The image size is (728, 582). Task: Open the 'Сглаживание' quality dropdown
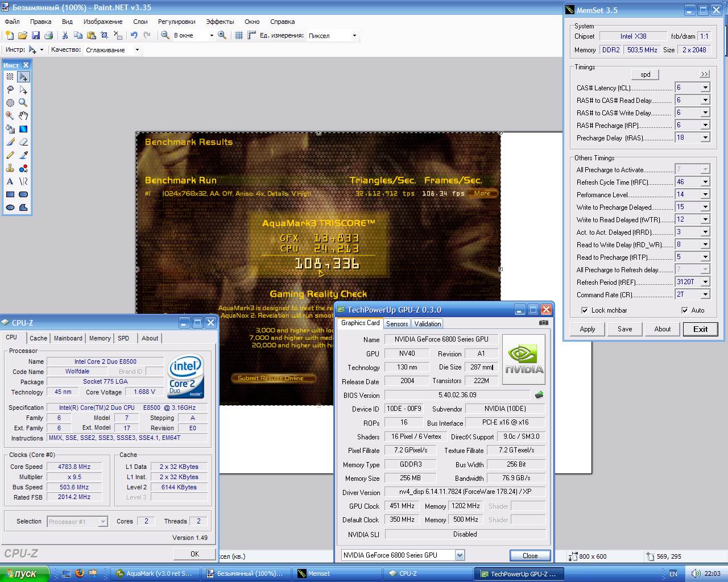137,50
